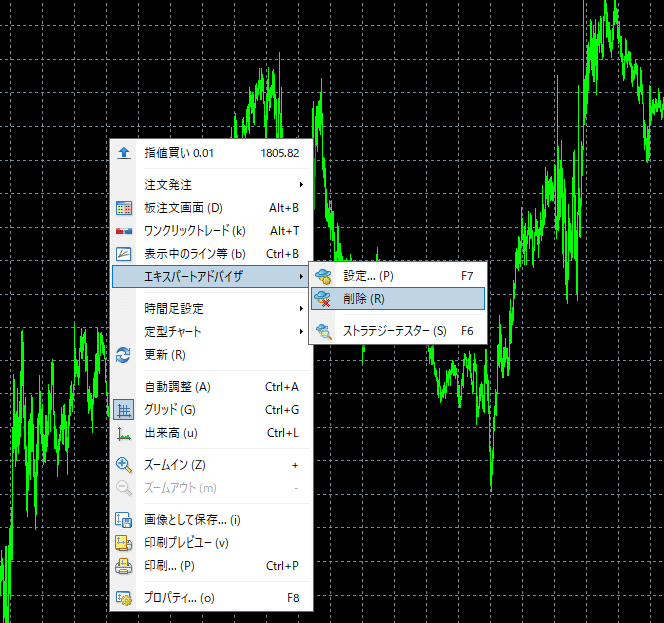This screenshot has width=664, height=623.
Task: Click the Ctrl+L shortcut text
Action: 282,433
